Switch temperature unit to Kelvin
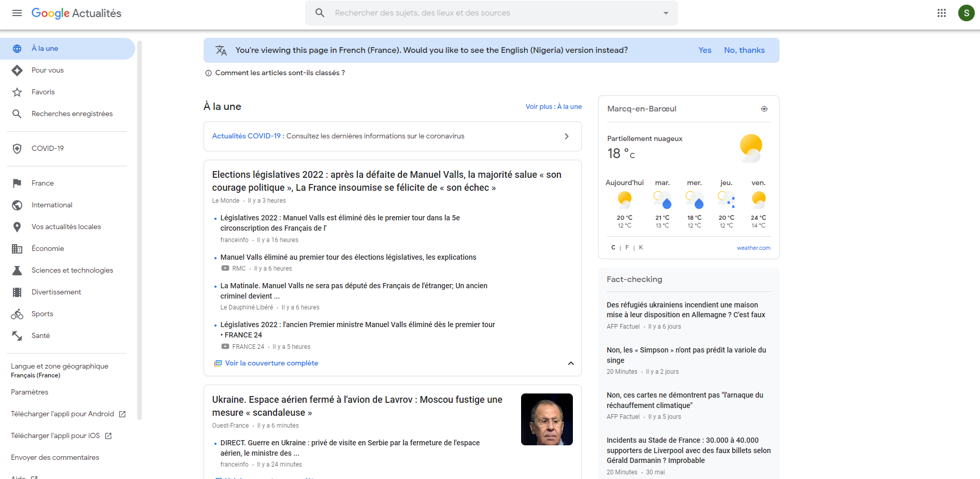The height and width of the screenshot is (479, 980). pos(641,248)
